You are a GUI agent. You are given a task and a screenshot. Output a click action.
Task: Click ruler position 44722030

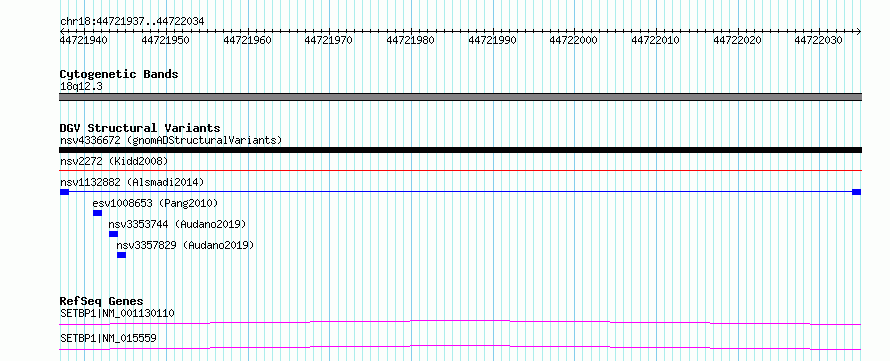click(818, 40)
